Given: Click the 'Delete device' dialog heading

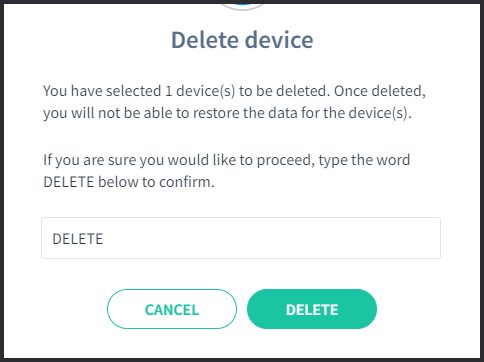Looking at the screenshot, I should (242, 40).
